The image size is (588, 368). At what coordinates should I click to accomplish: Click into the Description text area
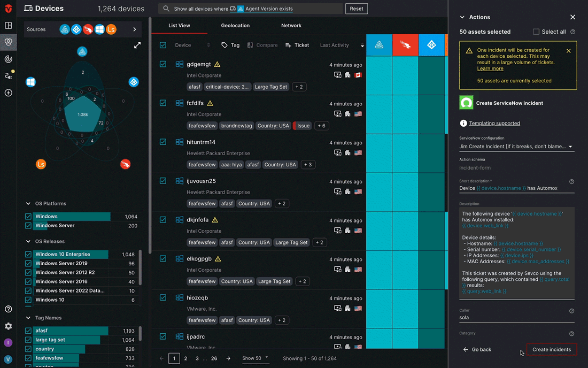[517, 253]
